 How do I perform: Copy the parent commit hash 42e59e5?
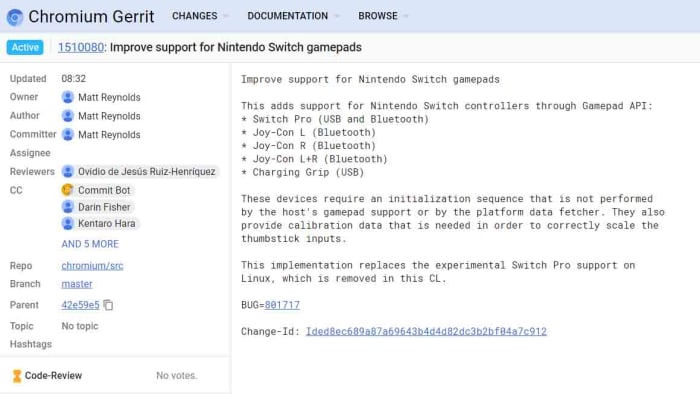[x=108, y=305]
